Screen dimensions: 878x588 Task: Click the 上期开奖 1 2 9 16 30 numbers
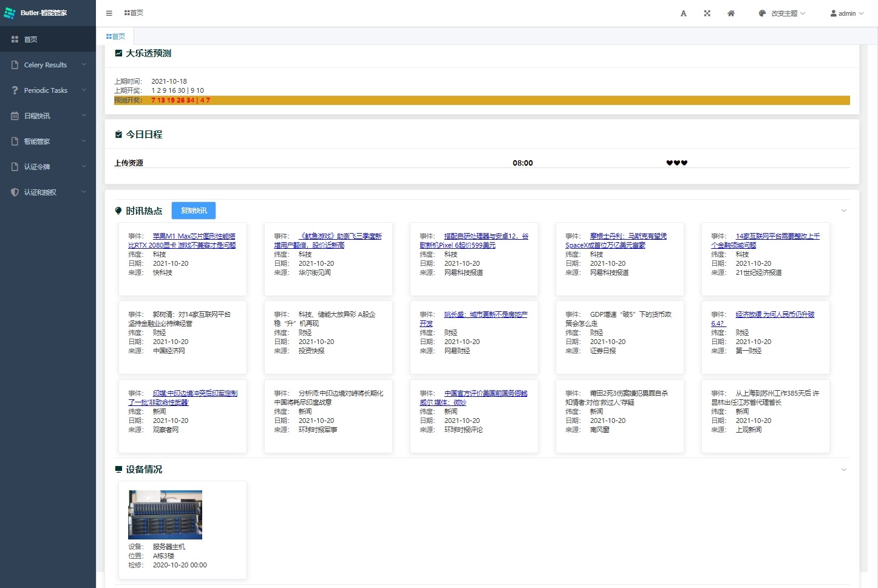pos(177,90)
